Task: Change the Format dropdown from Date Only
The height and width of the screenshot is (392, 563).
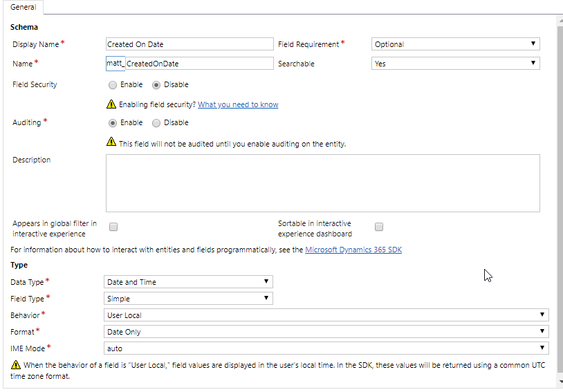Action: pos(326,331)
